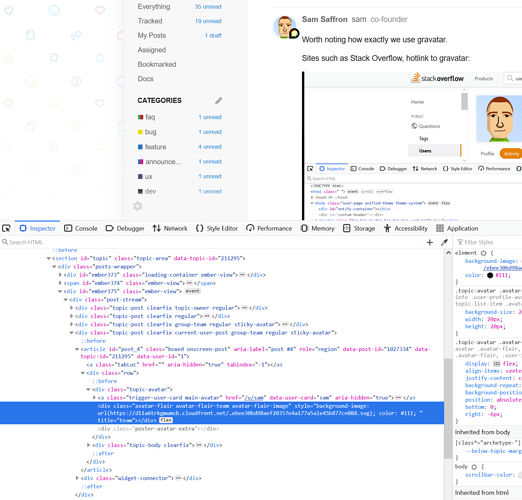Expand the span id="ember374" node

(60, 283)
